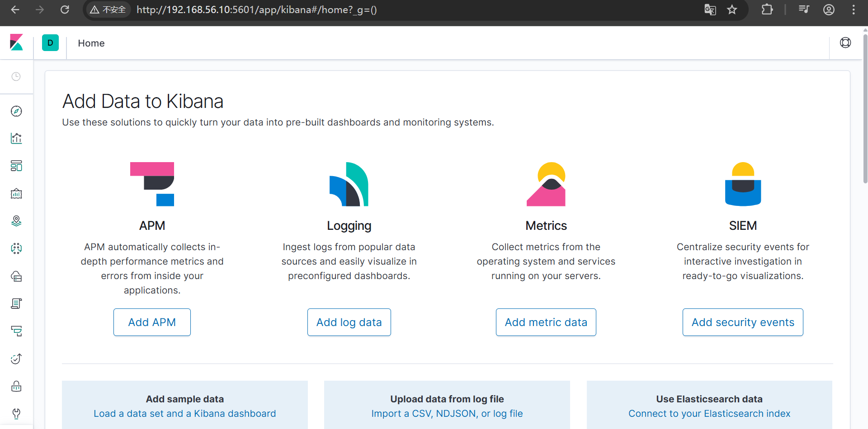868x429 pixels.
Task: Click the page vertical scrollbar thumb
Action: [x=865, y=108]
